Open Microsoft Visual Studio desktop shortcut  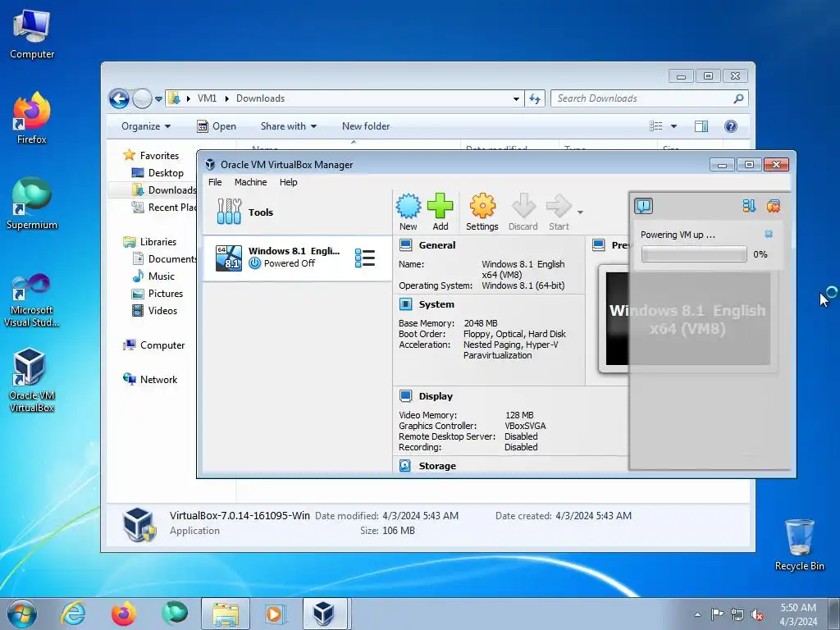pyautogui.click(x=32, y=300)
